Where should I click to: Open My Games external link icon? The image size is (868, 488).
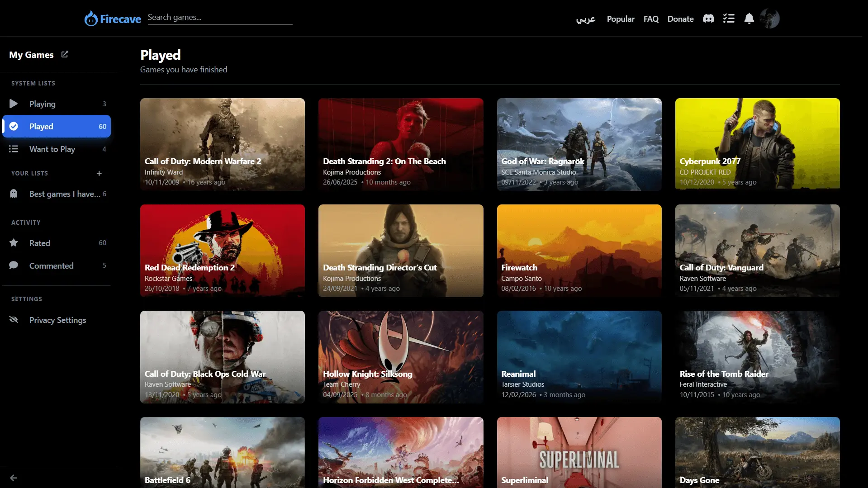pos(65,54)
